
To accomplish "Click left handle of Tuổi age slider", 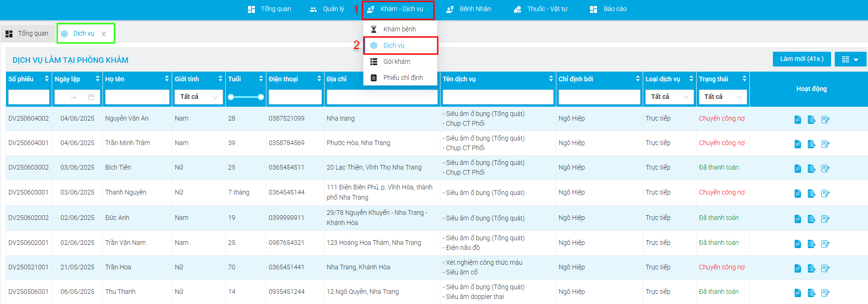I will (x=231, y=97).
